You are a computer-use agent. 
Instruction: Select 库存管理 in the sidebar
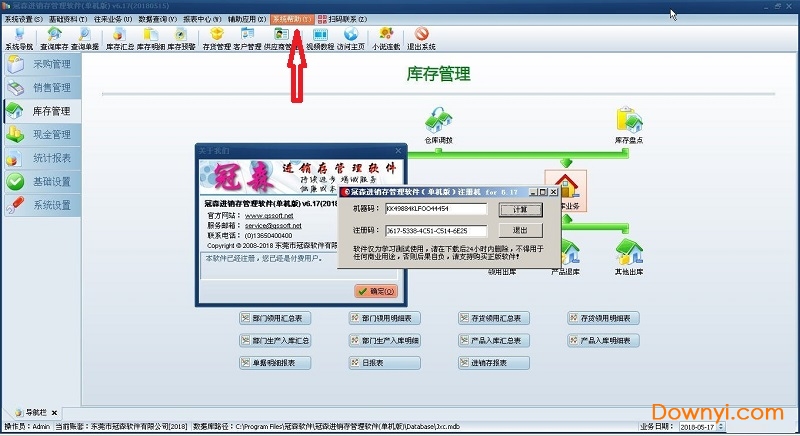tap(42, 111)
